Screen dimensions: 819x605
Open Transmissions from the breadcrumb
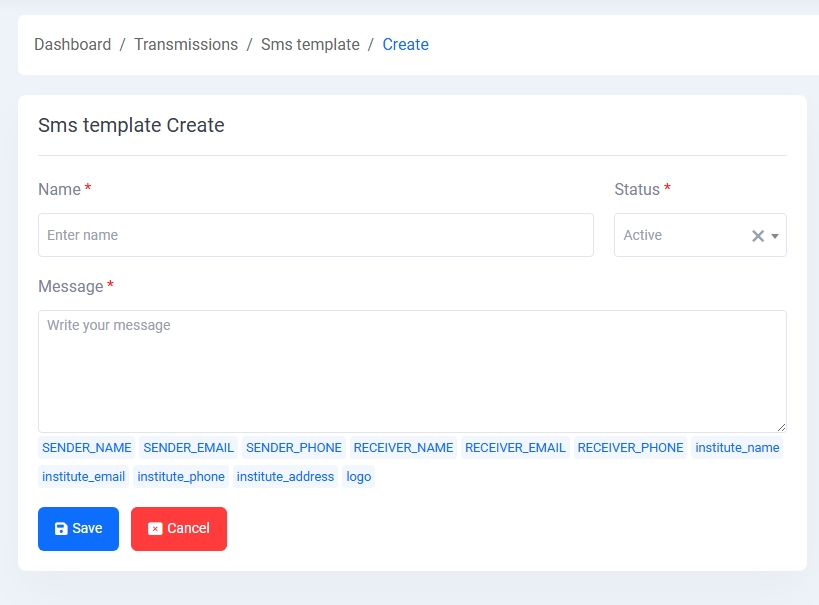186,44
